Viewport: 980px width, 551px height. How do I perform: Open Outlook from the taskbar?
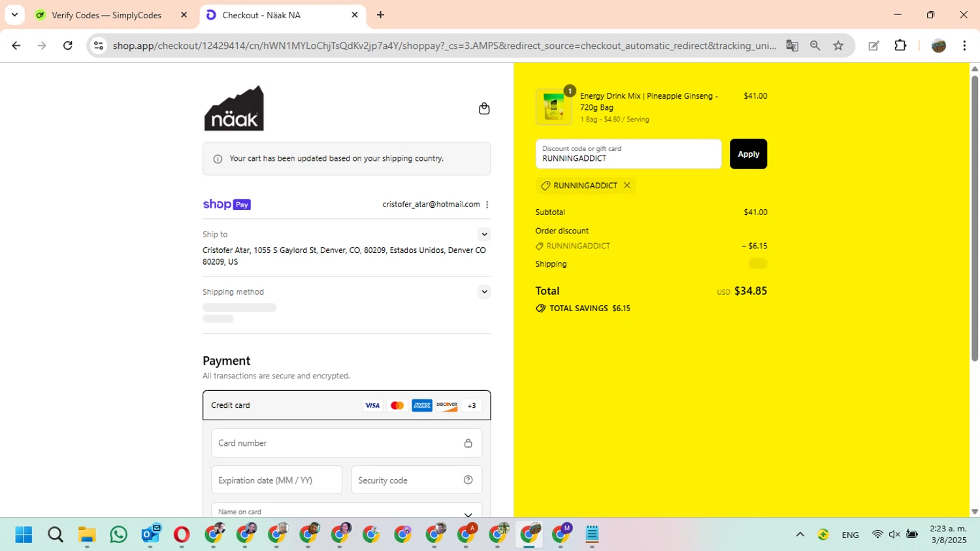(x=150, y=535)
